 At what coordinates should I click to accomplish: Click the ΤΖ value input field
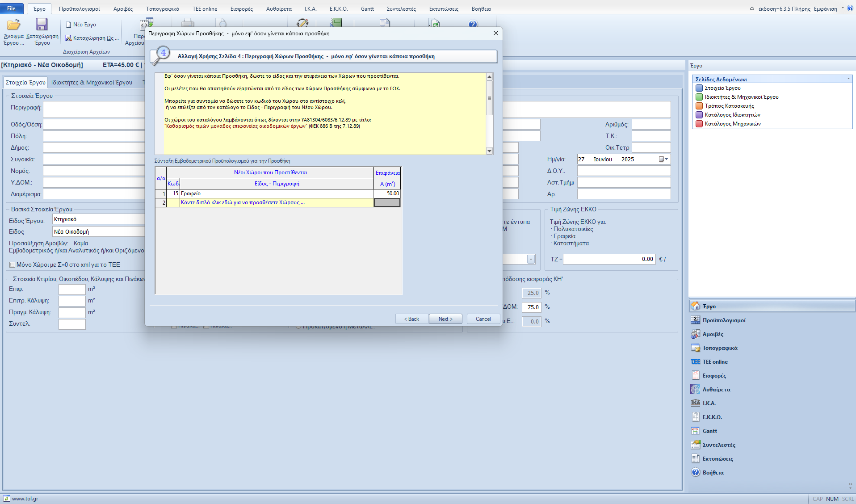point(608,259)
